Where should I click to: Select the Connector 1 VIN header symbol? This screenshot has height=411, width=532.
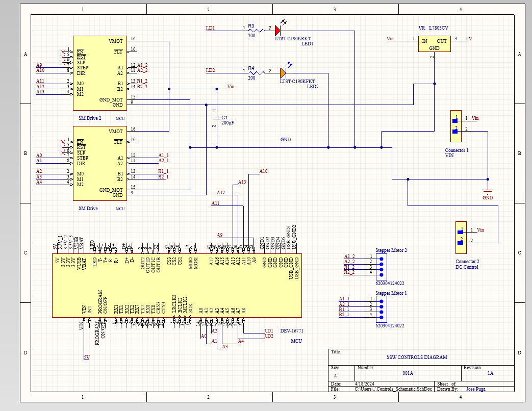(455, 126)
